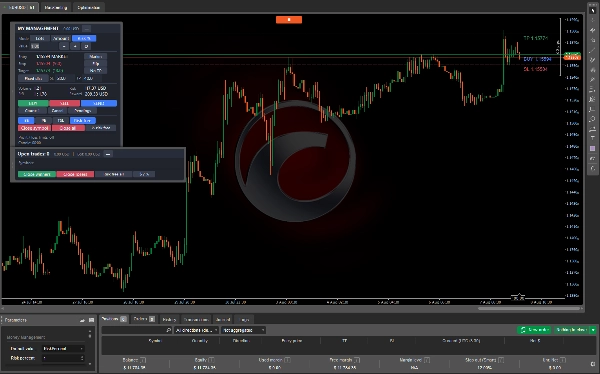Viewport: 600px width, 374px height.
Task: Click the info icon next to Free margin
Action: coord(357,360)
